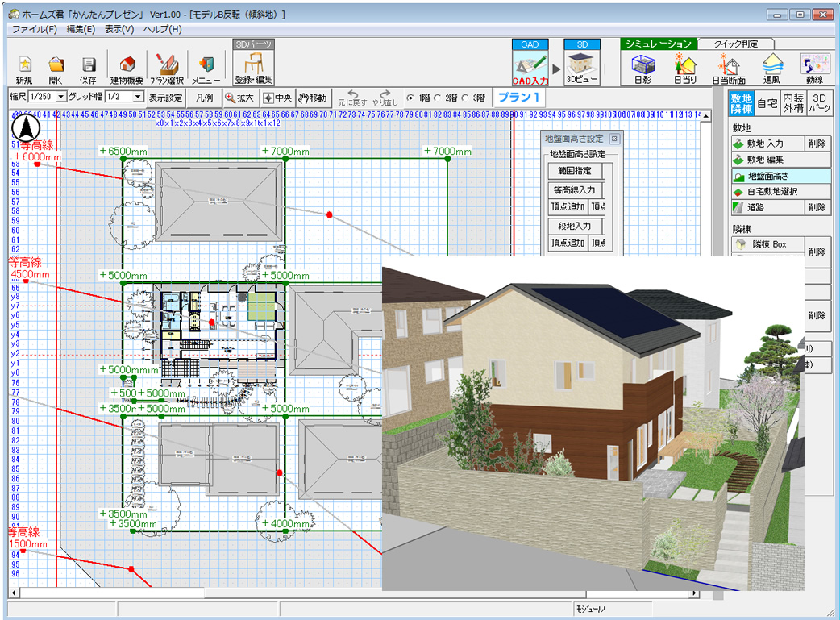Click horizontal scrollbar right arrow
This screenshot has height=620, width=840.
695,593
